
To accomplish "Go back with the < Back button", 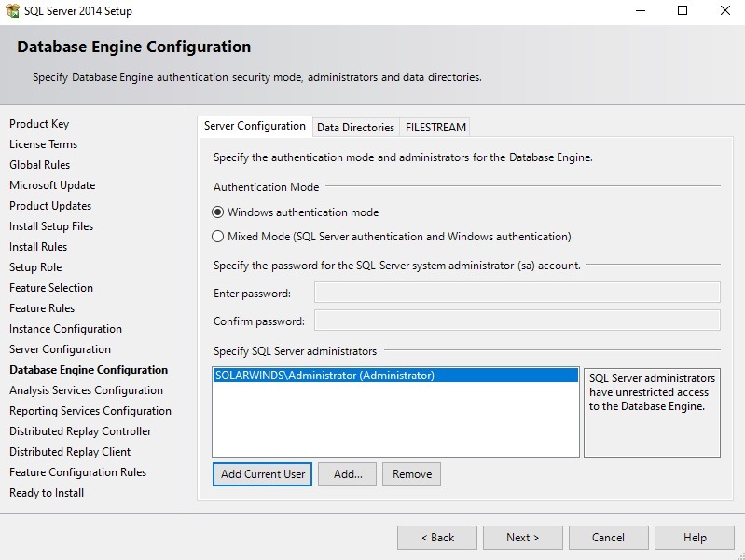I will tap(437, 538).
